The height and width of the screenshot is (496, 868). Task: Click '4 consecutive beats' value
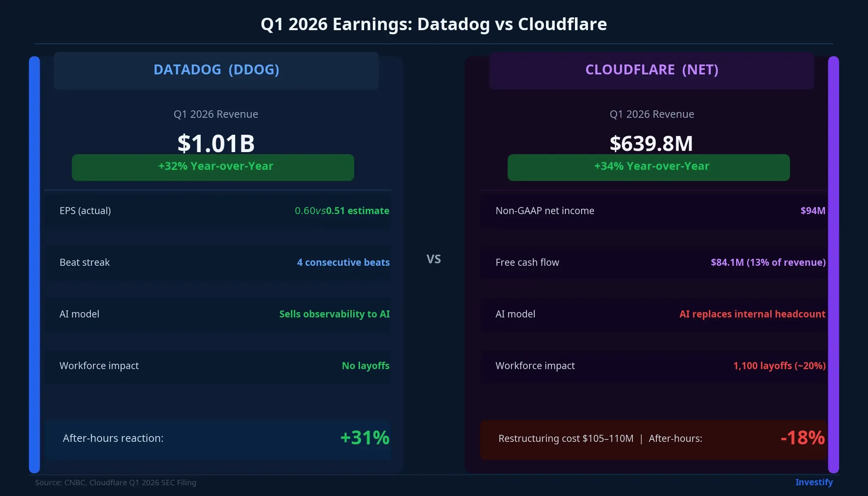coord(343,262)
